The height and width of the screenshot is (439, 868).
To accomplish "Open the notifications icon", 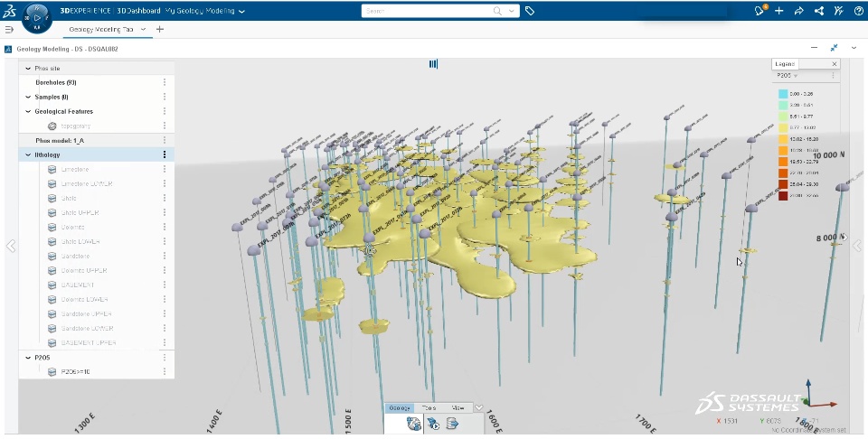I will pos(759,11).
